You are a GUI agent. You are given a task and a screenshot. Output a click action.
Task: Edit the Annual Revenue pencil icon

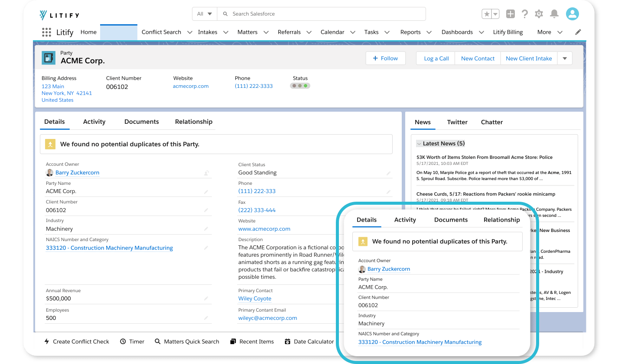pos(206,299)
